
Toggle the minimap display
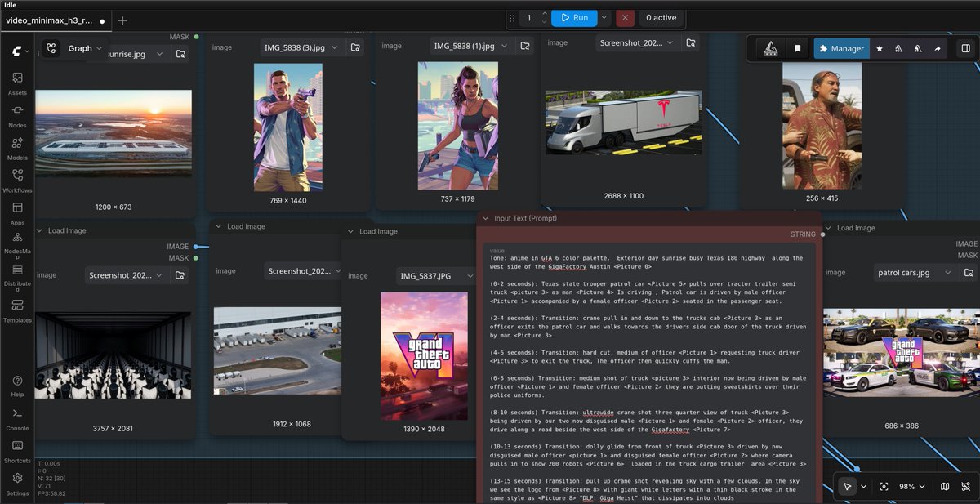pyautogui.click(x=945, y=486)
